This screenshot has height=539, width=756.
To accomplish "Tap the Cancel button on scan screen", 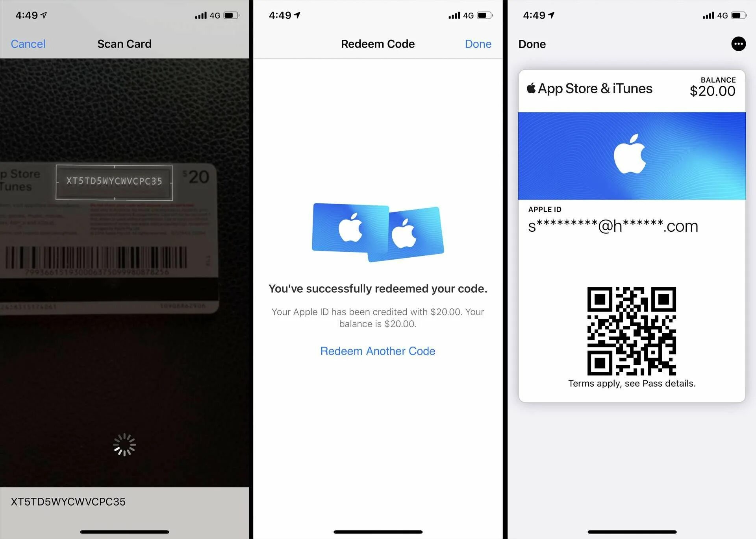I will pyautogui.click(x=28, y=44).
